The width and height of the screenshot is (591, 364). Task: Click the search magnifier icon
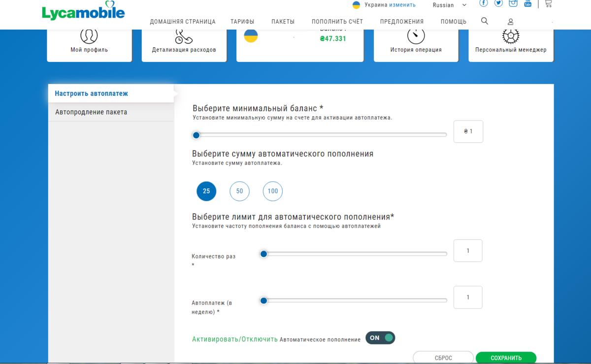485,21
